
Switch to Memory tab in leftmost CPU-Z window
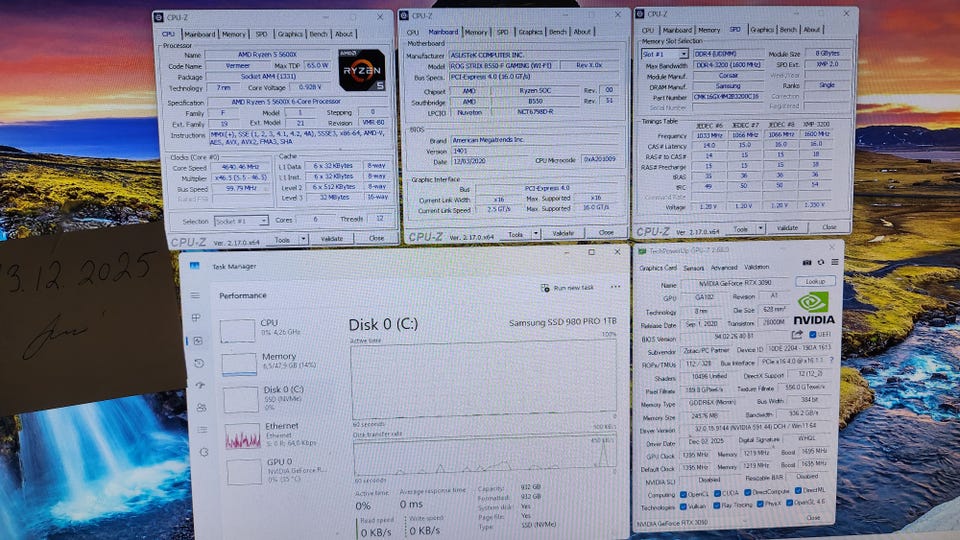tap(233, 34)
